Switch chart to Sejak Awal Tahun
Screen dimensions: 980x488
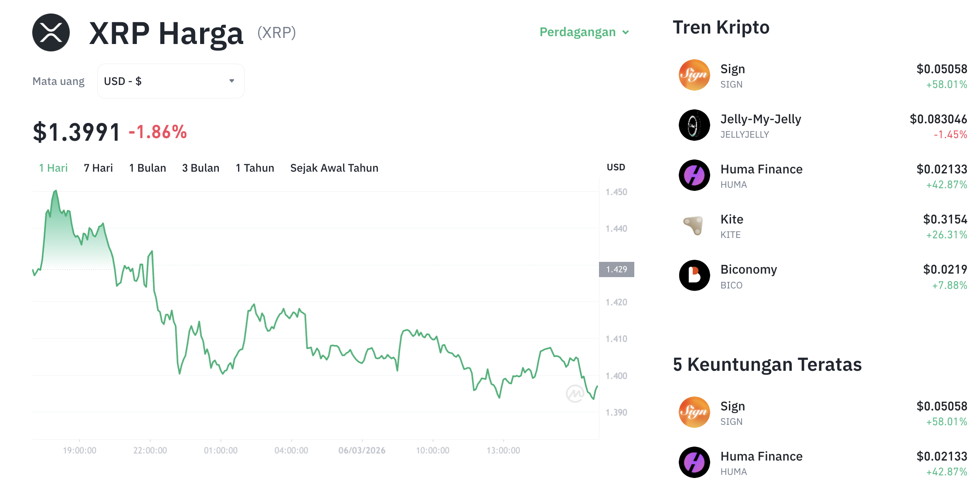pyautogui.click(x=334, y=168)
